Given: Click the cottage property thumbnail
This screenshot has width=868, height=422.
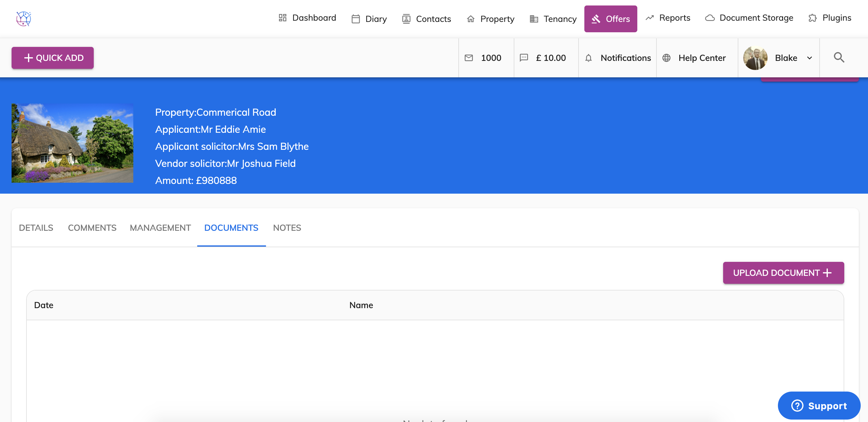Looking at the screenshot, I should pyautogui.click(x=72, y=143).
